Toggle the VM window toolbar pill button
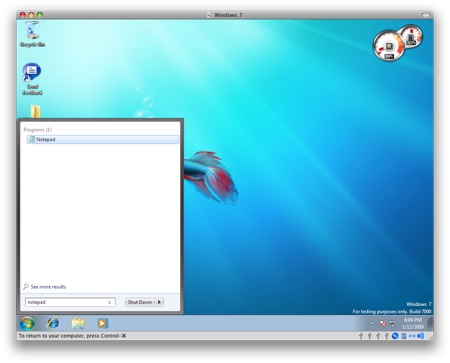Viewport: 450px width, 363px height. pyautogui.click(x=426, y=15)
